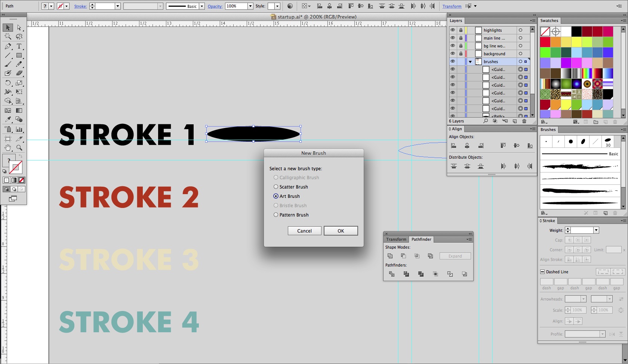
Task: Select the Column Graph tool
Action: point(19,129)
